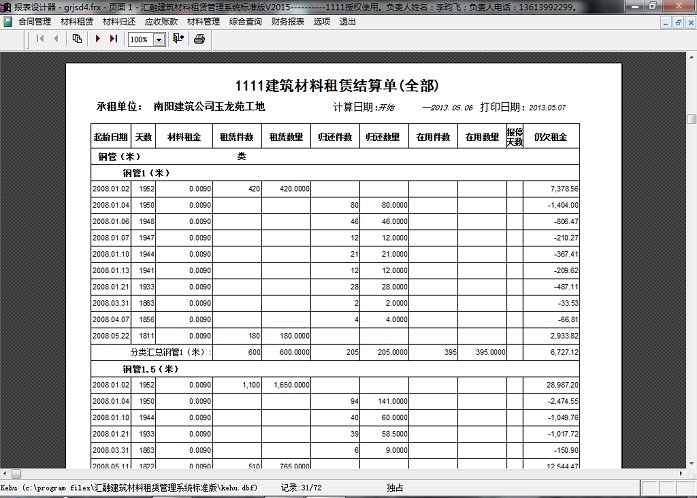Open 合同管理 menu
The height and width of the screenshot is (498, 697).
[35, 21]
